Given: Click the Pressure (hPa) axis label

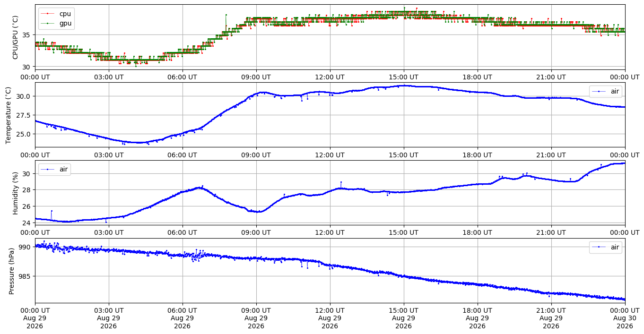Looking at the screenshot, I should pos(12,271).
